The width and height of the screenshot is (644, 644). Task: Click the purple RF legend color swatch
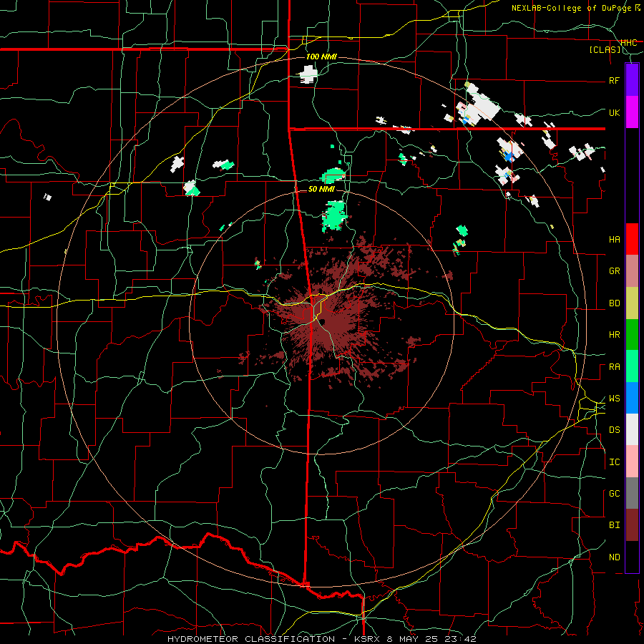click(632, 80)
